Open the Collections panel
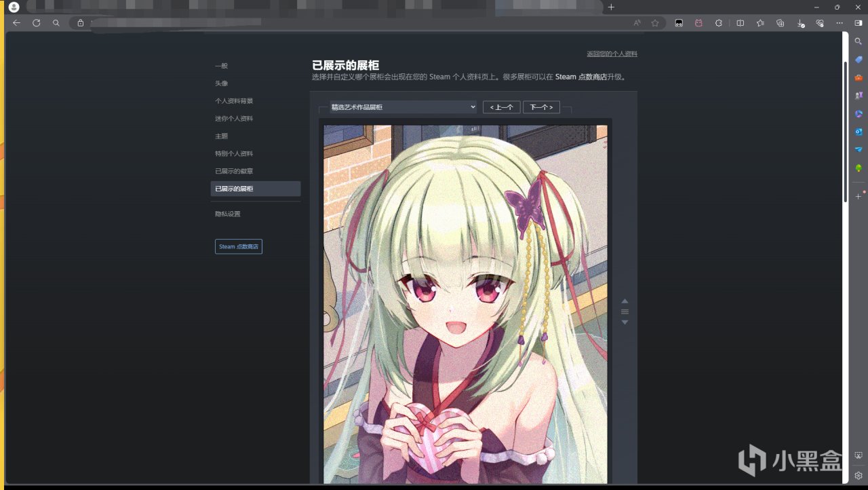Viewport: 868px width, 490px height. click(781, 23)
